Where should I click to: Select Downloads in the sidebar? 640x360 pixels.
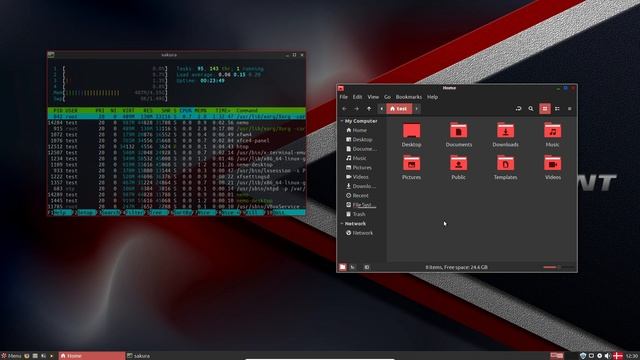pos(361,186)
